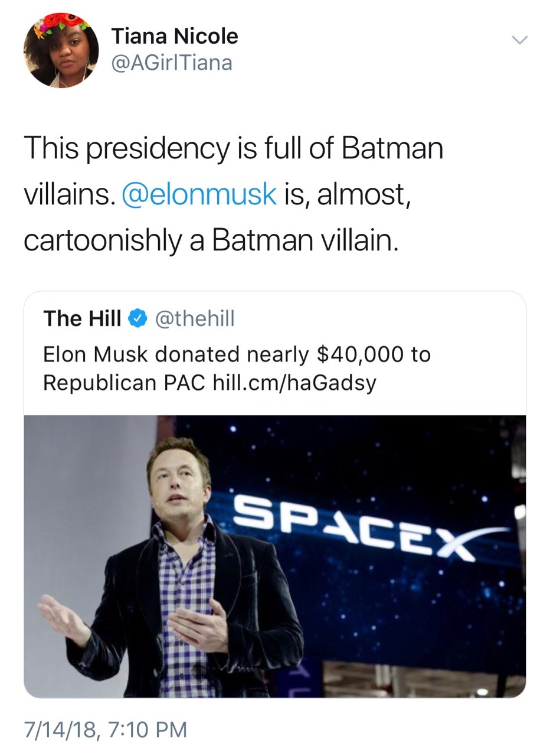Click the "Republican PAC" text
The height and width of the screenshot is (756, 550).
124,383
